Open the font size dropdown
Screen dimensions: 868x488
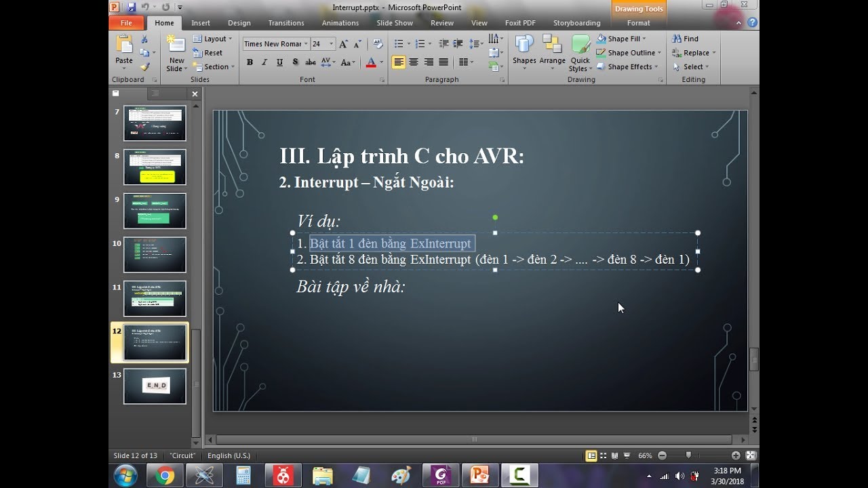click(x=331, y=44)
